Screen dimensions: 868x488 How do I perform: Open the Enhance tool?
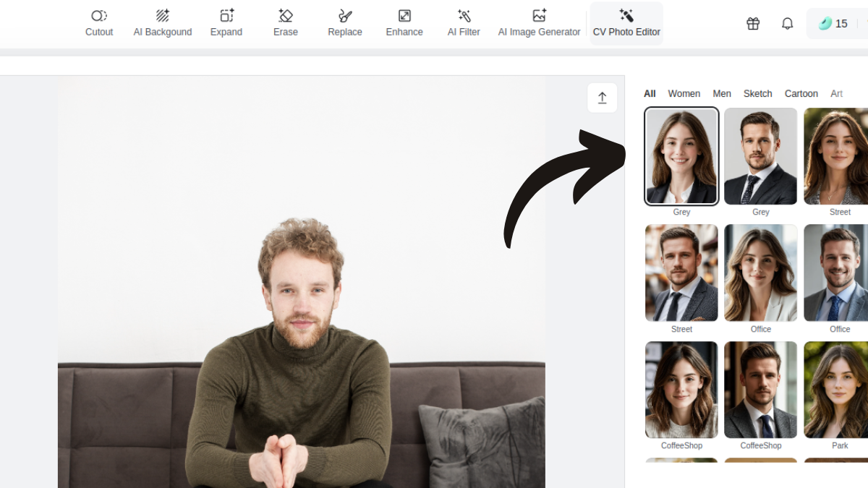pos(404,23)
